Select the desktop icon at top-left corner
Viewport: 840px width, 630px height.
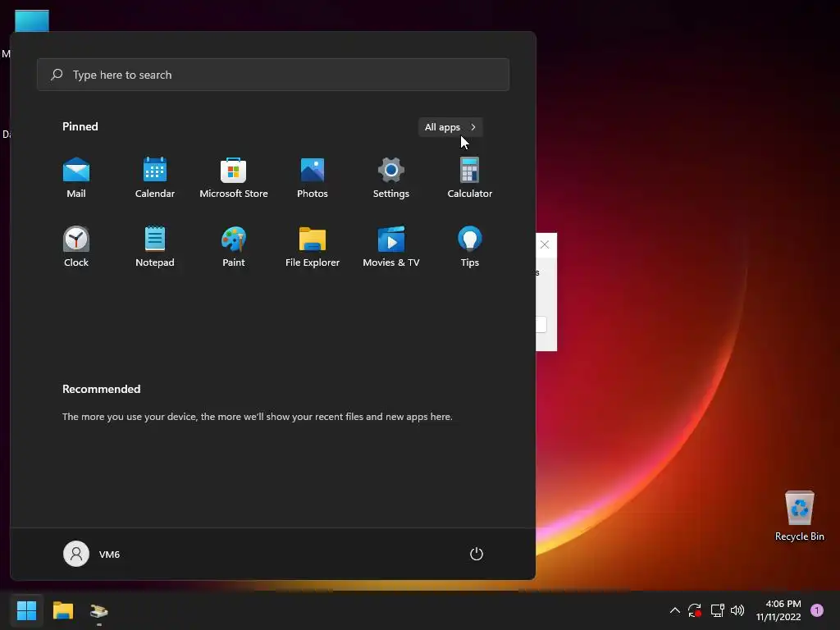[32, 21]
